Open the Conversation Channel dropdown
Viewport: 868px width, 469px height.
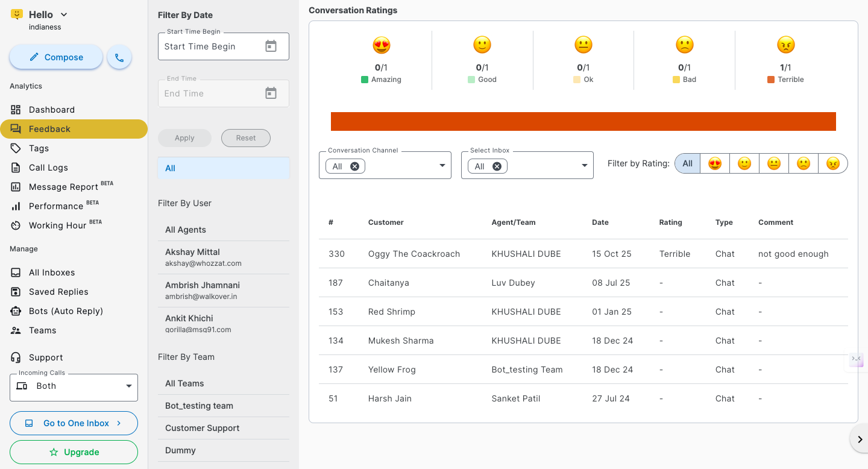click(x=385, y=165)
